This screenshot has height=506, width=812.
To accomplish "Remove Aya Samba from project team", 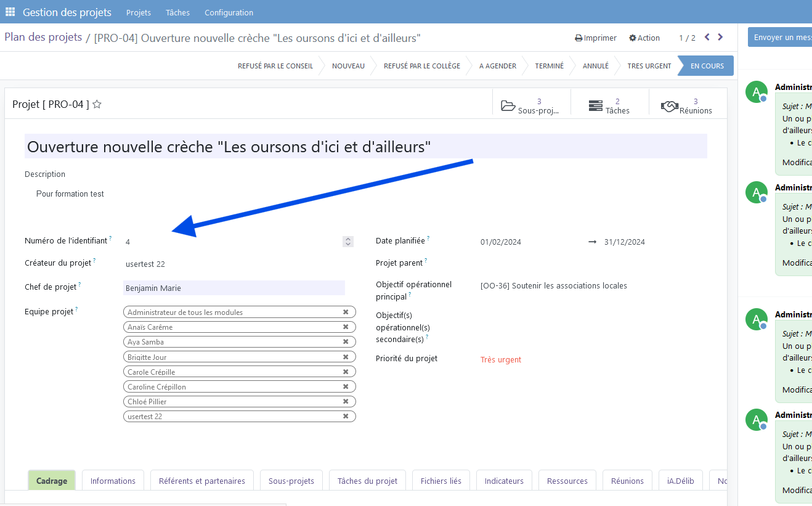I will 346,341.
